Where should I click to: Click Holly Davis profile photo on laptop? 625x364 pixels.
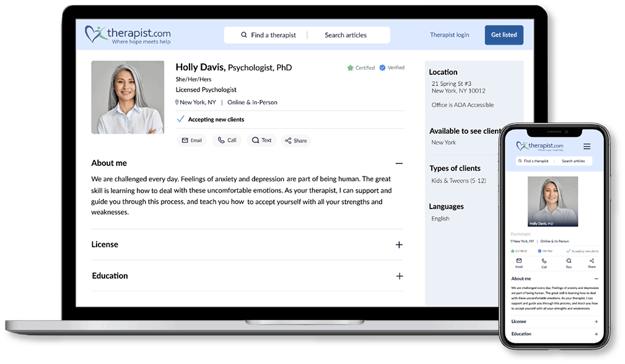tap(128, 97)
